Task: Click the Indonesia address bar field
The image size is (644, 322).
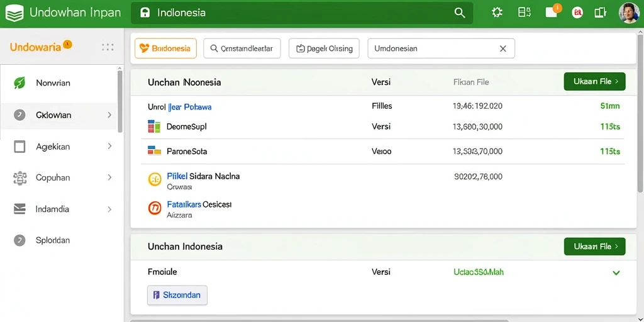Action: pyautogui.click(x=302, y=13)
